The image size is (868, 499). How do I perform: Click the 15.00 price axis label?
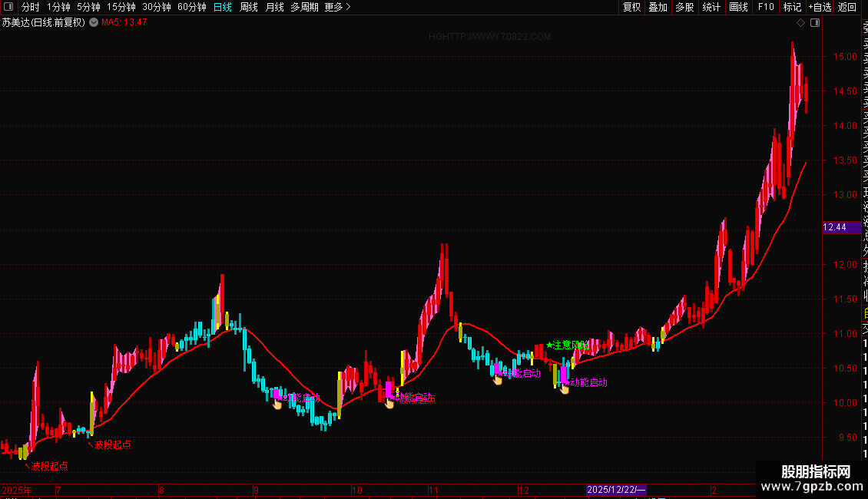click(845, 57)
